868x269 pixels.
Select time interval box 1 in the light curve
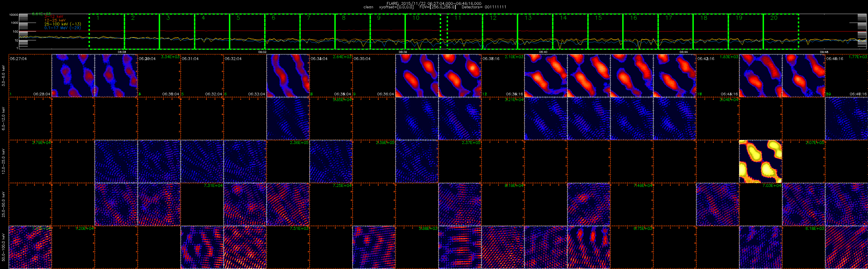pyautogui.click(x=107, y=32)
